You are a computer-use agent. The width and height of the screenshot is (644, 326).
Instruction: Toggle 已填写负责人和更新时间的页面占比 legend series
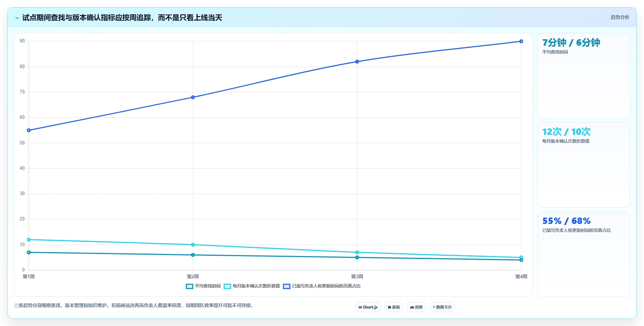point(322,286)
